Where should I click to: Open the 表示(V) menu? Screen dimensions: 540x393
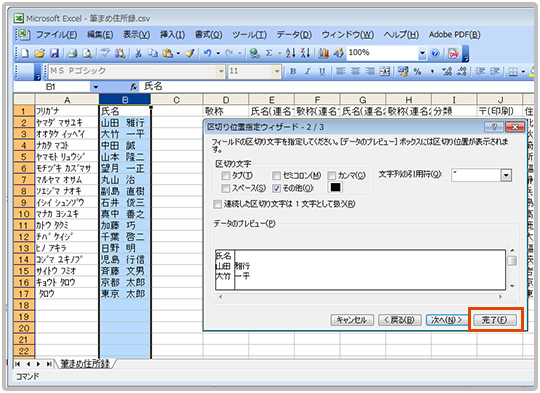point(137,35)
